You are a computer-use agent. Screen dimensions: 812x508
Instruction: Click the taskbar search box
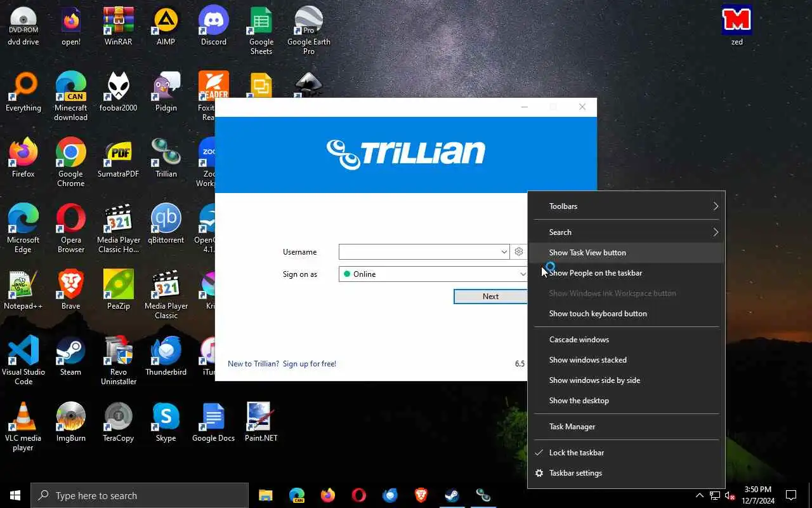[140, 495]
